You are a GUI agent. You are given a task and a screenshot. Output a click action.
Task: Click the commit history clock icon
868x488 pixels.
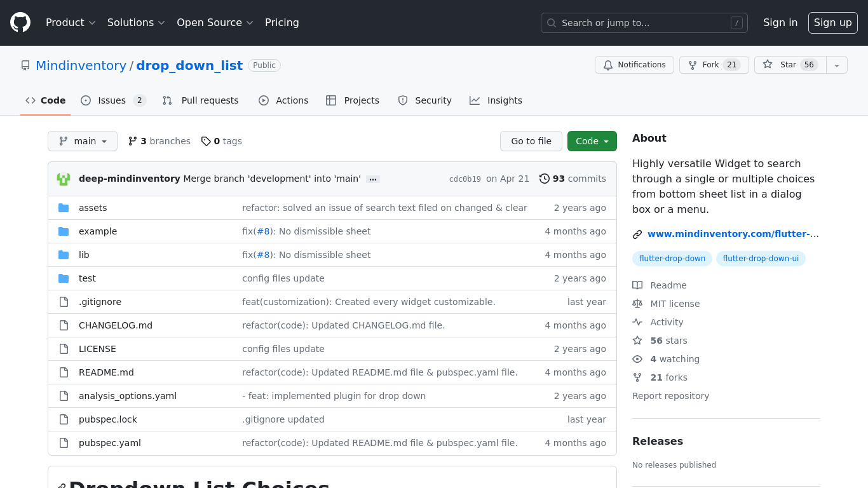click(545, 179)
